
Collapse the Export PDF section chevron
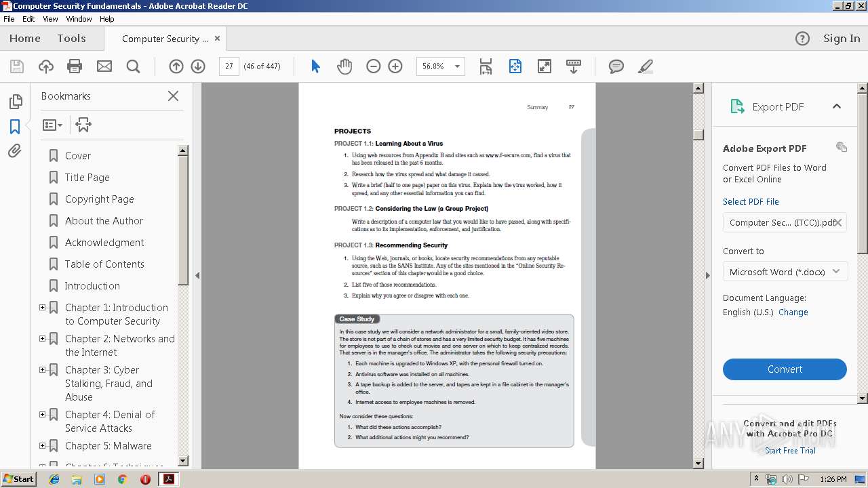[836, 106]
